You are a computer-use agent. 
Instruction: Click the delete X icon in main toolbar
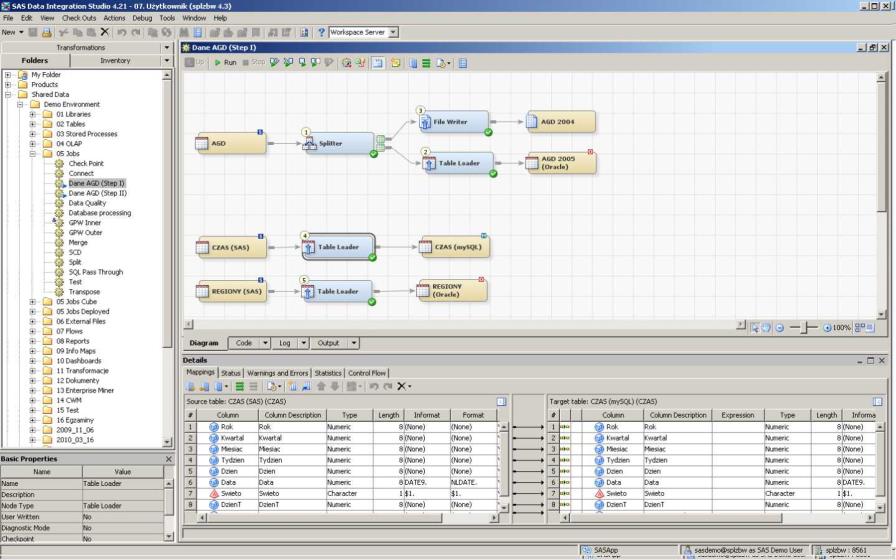105,32
